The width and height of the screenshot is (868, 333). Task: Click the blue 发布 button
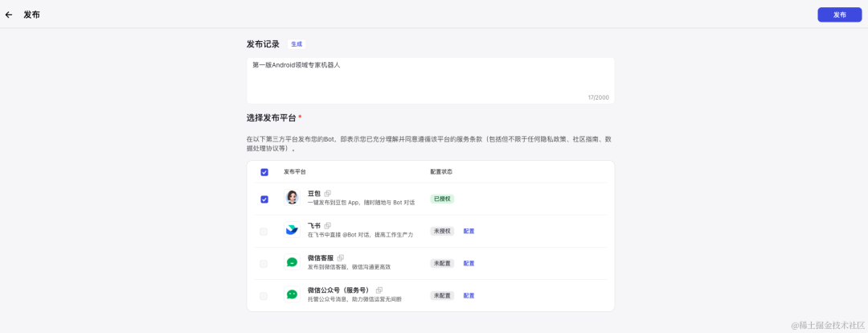click(839, 15)
